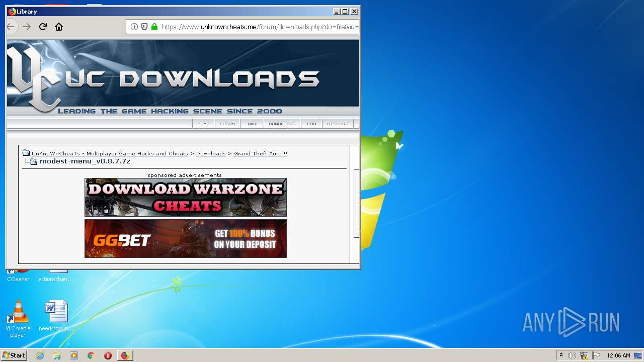Open the GGBET bonus ad banner
Viewport: 644px width, 362px height.
pyautogui.click(x=186, y=238)
